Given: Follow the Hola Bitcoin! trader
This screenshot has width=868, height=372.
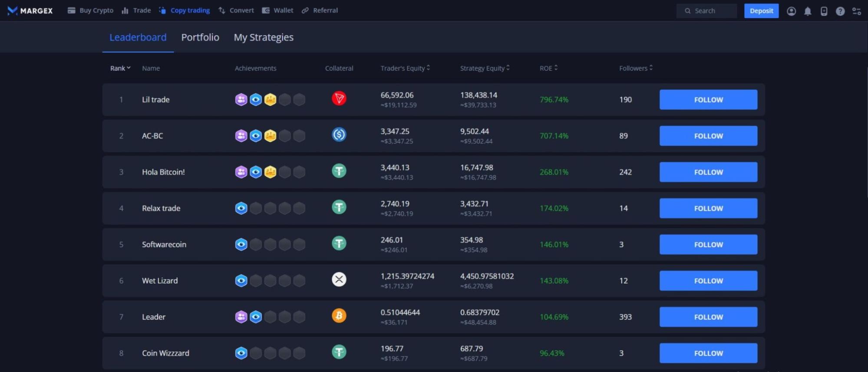Looking at the screenshot, I should click(708, 172).
